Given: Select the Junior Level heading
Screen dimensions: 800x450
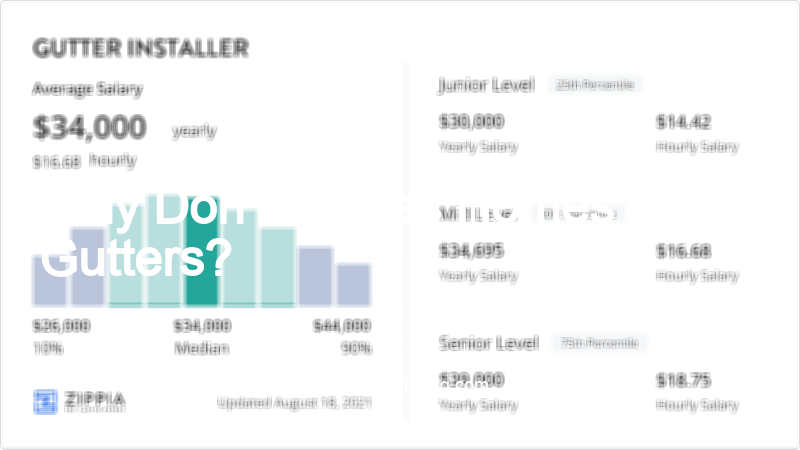Looking at the screenshot, I should pyautogui.click(x=487, y=85).
